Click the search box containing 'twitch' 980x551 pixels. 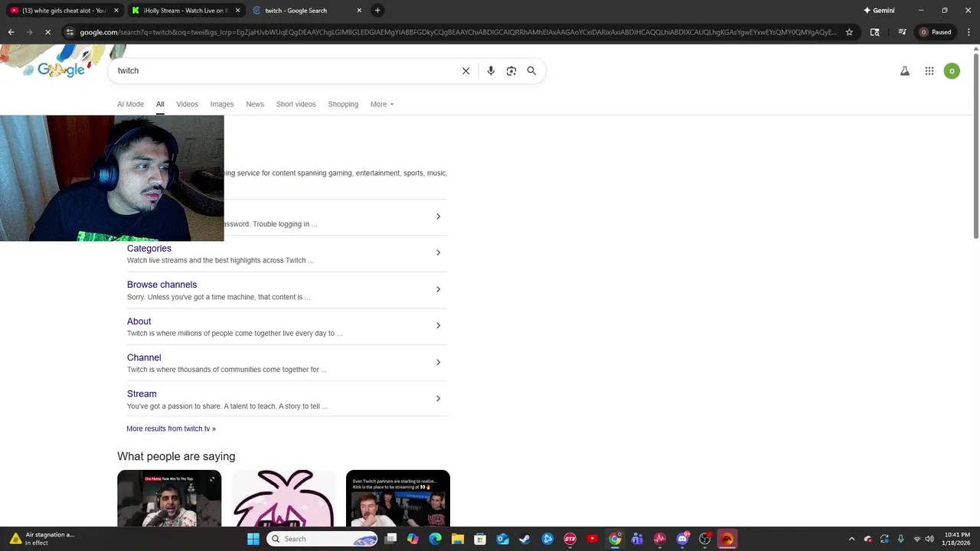tap(283, 70)
